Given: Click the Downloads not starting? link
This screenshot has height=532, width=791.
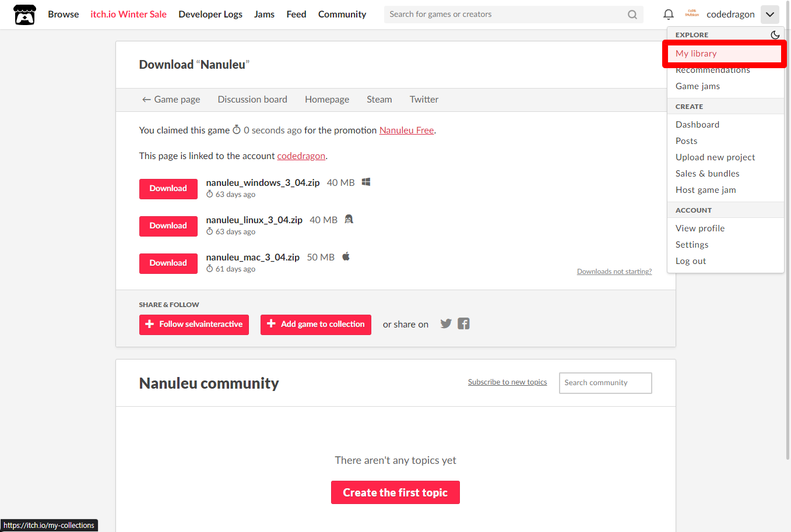Looking at the screenshot, I should tap(614, 272).
